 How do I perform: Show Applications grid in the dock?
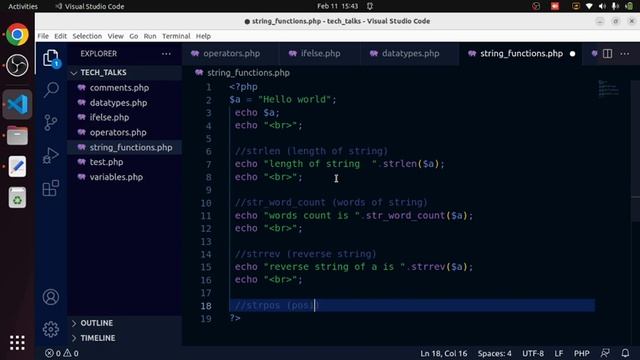tap(17, 343)
